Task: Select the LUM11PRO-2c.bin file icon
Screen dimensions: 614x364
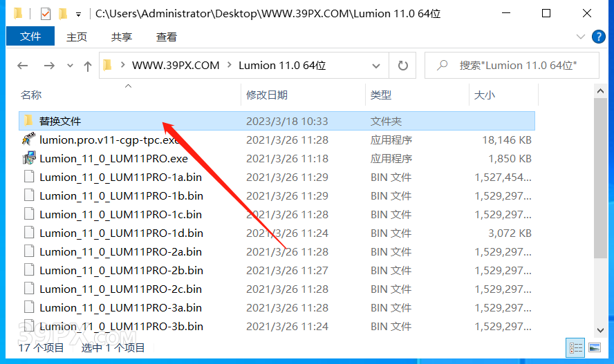Action: tap(29, 289)
